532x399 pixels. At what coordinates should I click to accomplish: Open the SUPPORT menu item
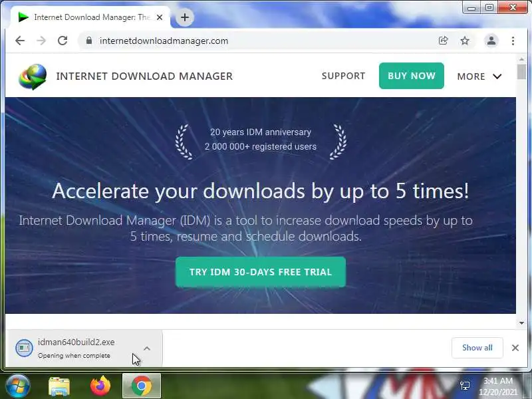[343, 76]
